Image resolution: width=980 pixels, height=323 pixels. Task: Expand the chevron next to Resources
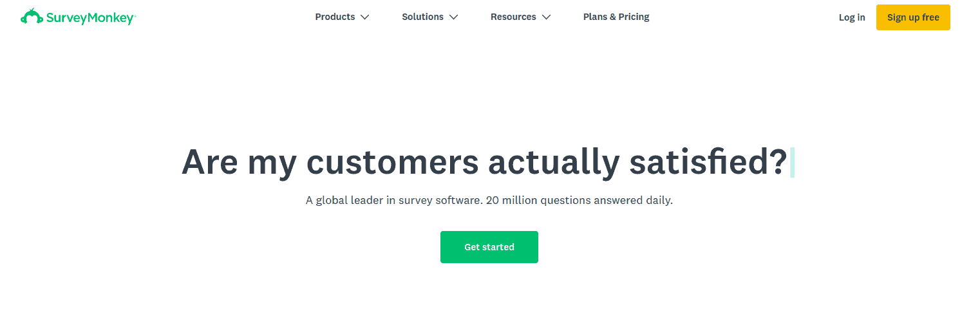click(x=546, y=17)
